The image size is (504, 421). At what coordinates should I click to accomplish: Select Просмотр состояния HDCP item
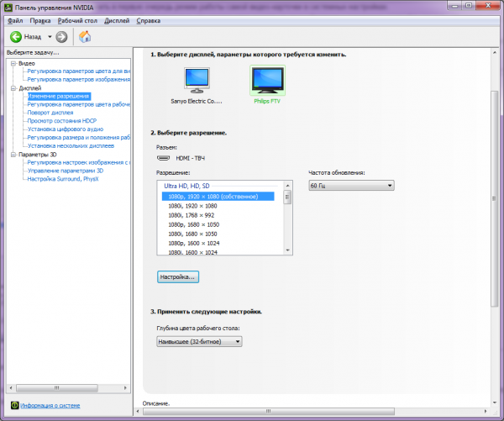click(61, 121)
